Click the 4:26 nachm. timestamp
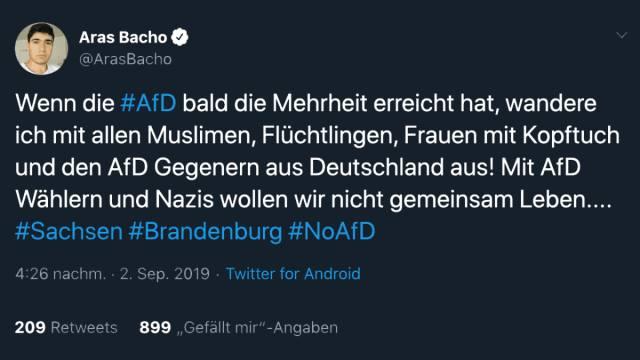The image size is (640, 360). pyautogui.click(x=60, y=273)
